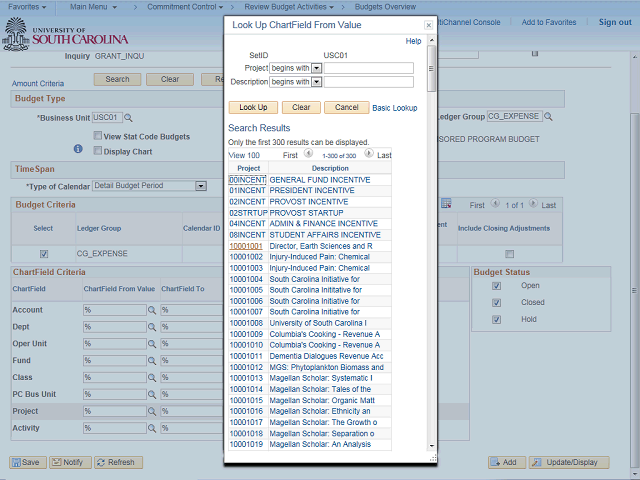The image size is (640, 480).
Task: Open the Fund From Value lookup icon
Action: point(152,361)
